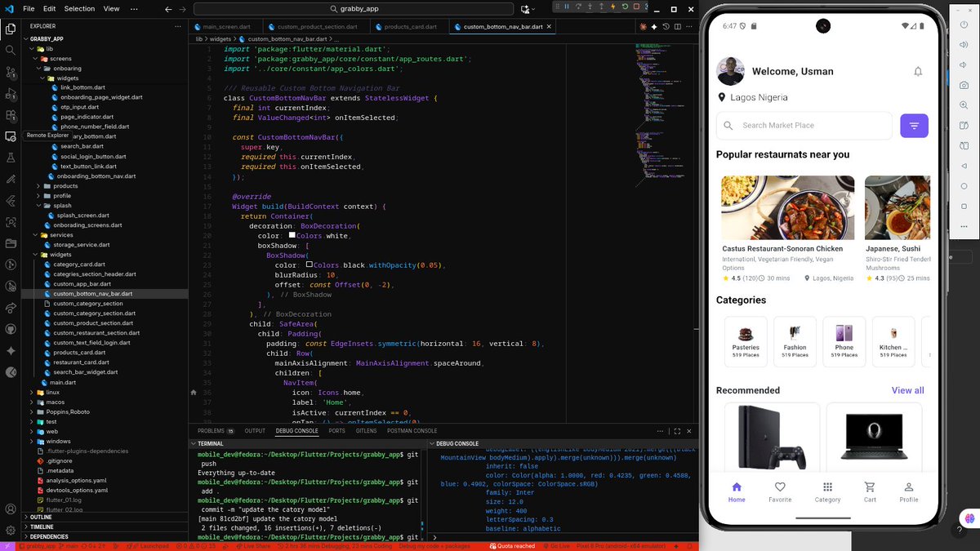The height and width of the screenshot is (551, 980).
Task: Tap the Favorite tab in the app nav bar
Action: click(780, 492)
